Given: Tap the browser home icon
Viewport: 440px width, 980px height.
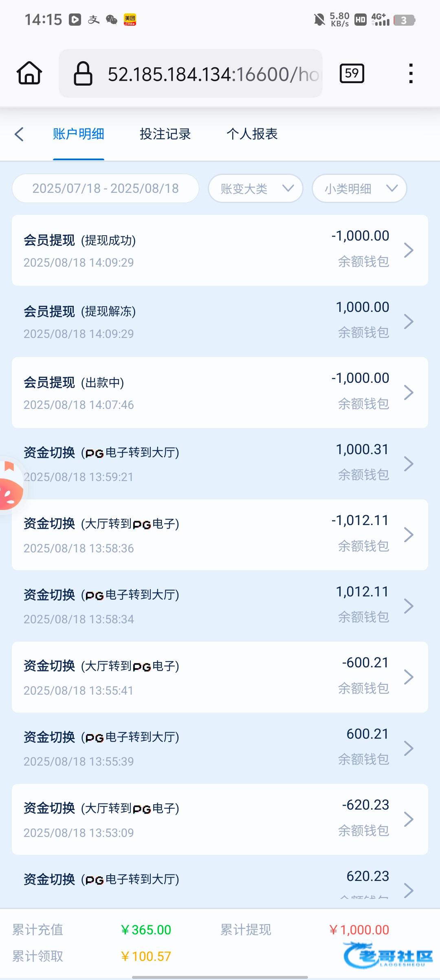Looking at the screenshot, I should tap(29, 73).
